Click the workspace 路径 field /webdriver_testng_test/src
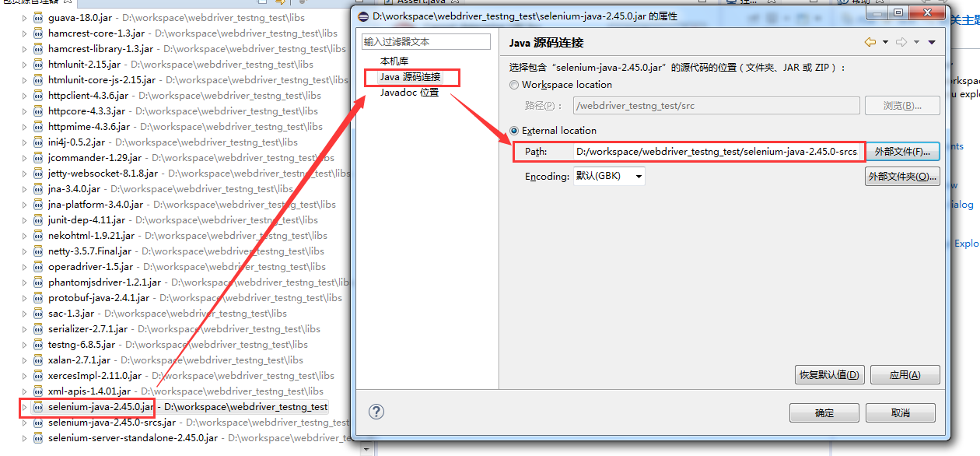 [716, 106]
